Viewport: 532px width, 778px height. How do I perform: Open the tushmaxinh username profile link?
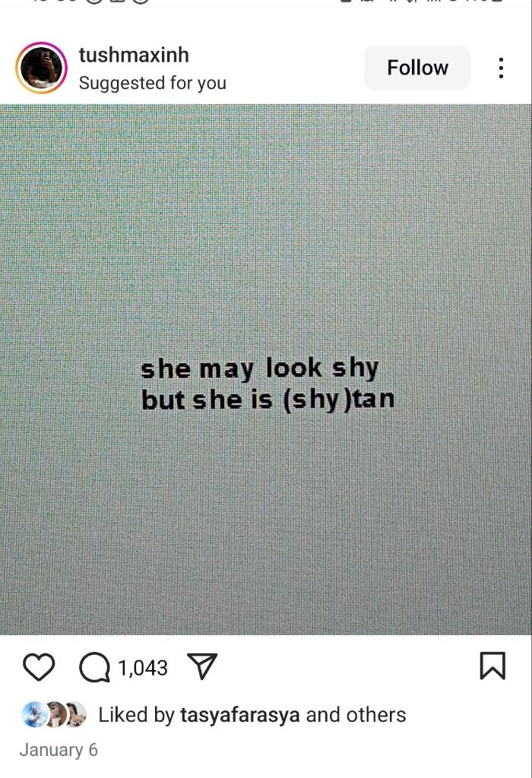pyautogui.click(x=134, y=55)
